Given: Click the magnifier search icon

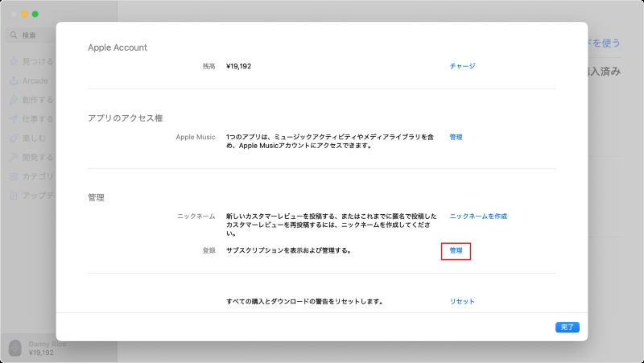Looking at the screenshot, I should pos(14,35).
